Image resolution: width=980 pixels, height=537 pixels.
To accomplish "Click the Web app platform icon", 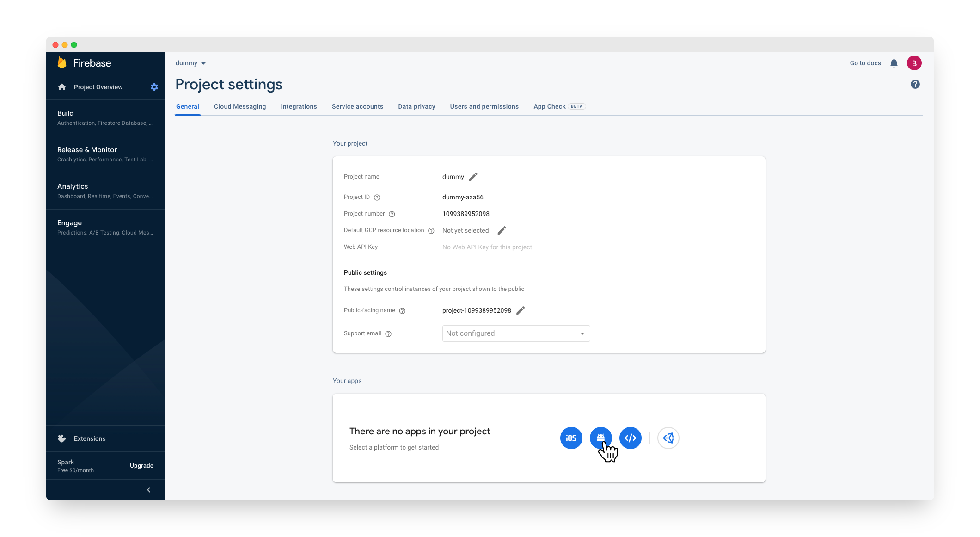I will (x=630, y=438).
